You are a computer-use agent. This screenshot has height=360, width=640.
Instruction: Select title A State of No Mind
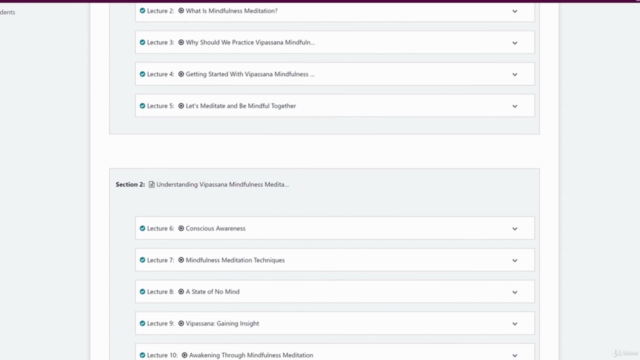(x=213, y=292)
